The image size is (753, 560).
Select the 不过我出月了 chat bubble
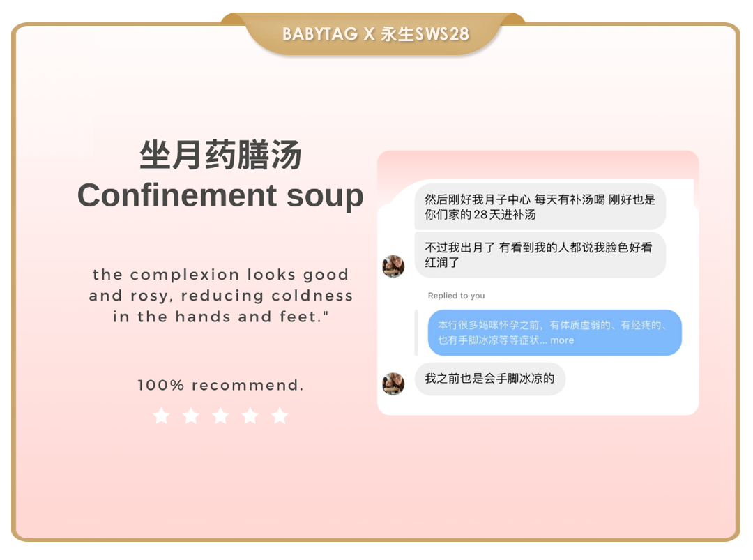[x=540, y=255]
